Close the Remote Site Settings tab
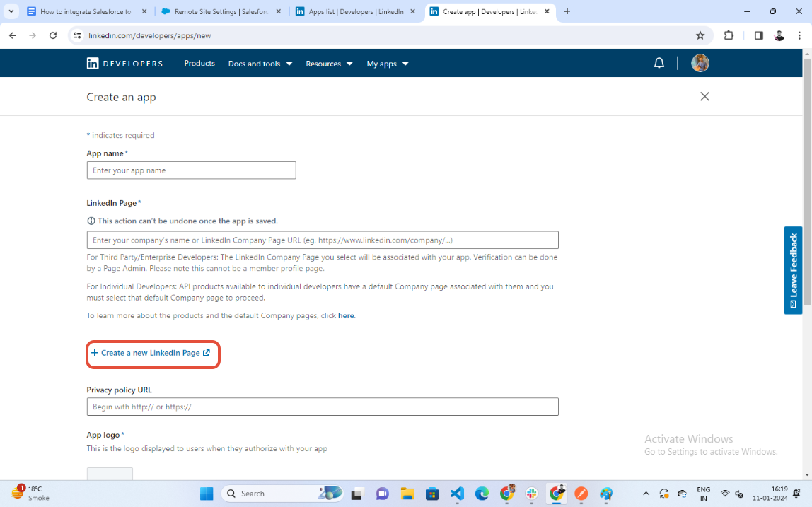This screenshot has width=812, height=507. pos(279,11)
